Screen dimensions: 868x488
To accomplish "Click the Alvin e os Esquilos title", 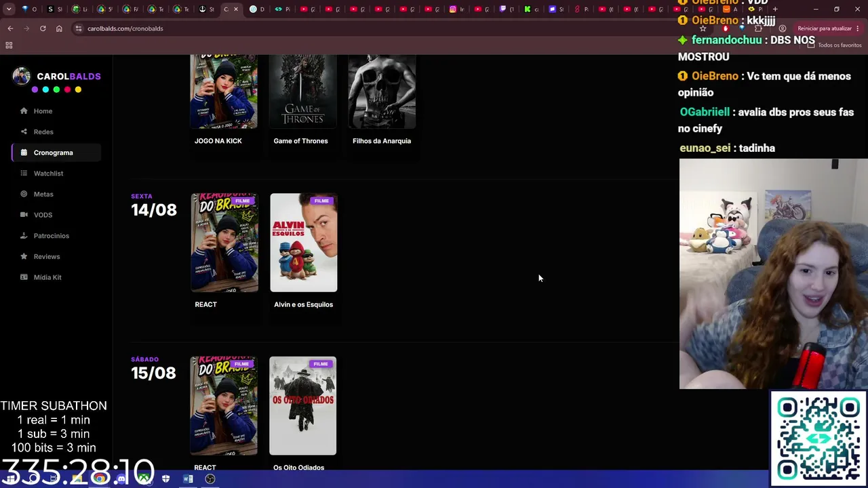I will tap(303, 304).
